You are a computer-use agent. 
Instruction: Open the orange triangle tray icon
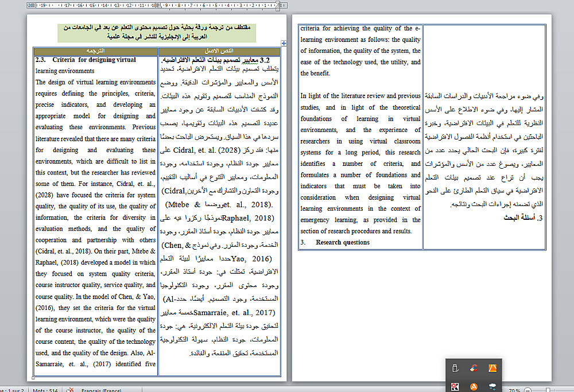point(492,368)
